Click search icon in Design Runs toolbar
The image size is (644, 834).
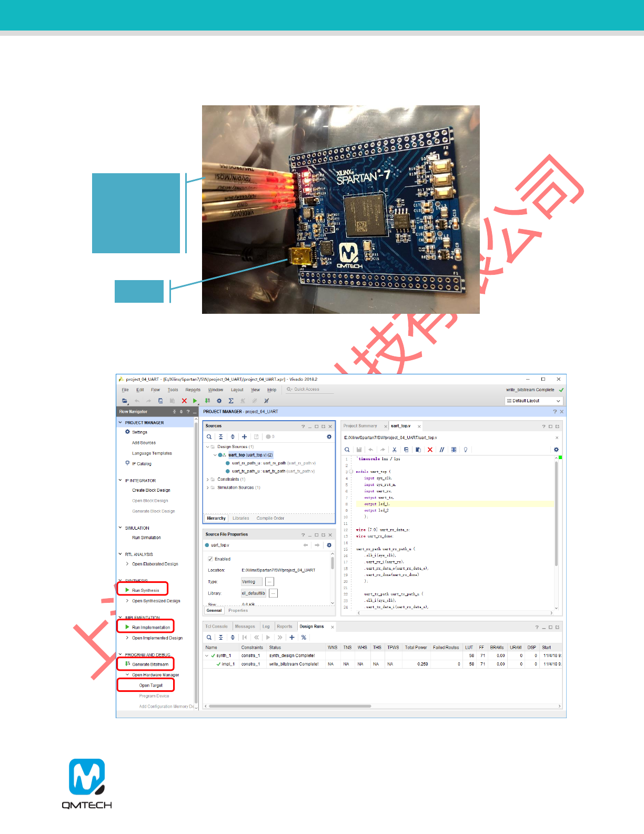(x=209, y=637)
